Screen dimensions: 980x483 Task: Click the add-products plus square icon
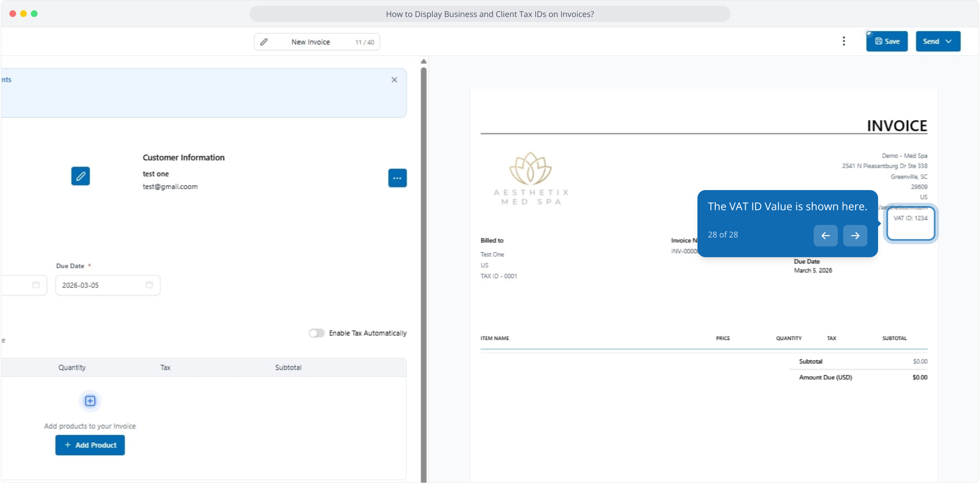tap(90, 401)
